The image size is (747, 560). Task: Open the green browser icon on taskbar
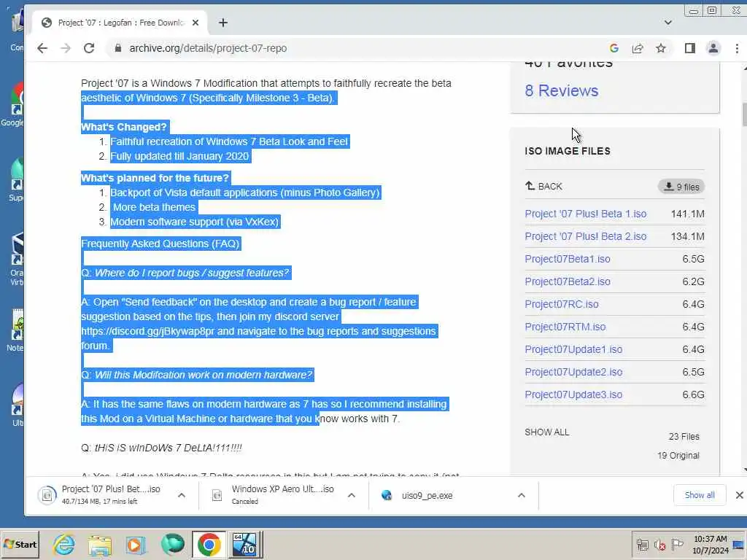(172, 544)
